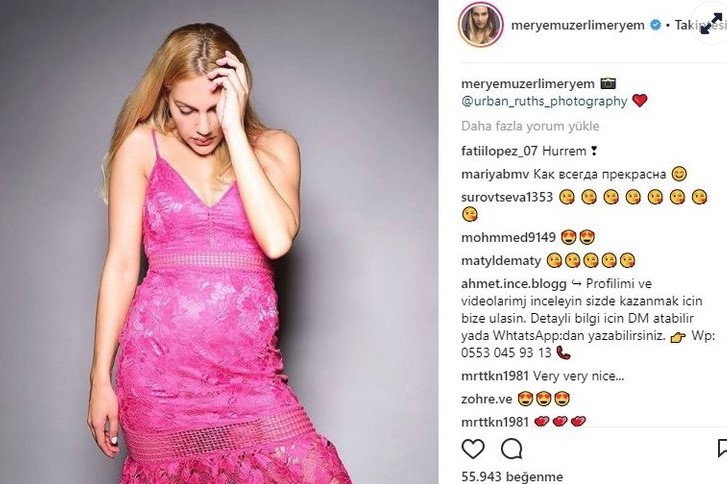Click the verified blue badge
The image size is (727, 484).
pyautogui.click(x=655, y=25)
